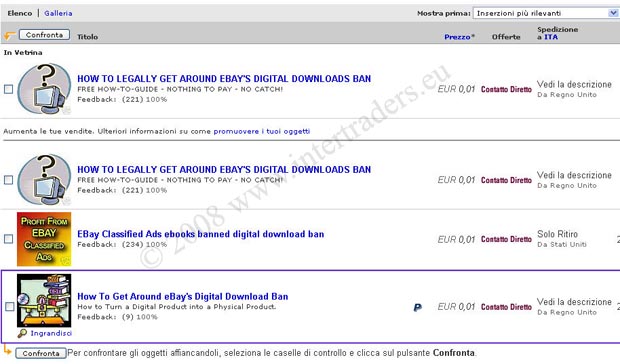Open question-mark computer thumbnail in In Vetrina
This screenshot has height=364, width=620.
coord(44,89)
